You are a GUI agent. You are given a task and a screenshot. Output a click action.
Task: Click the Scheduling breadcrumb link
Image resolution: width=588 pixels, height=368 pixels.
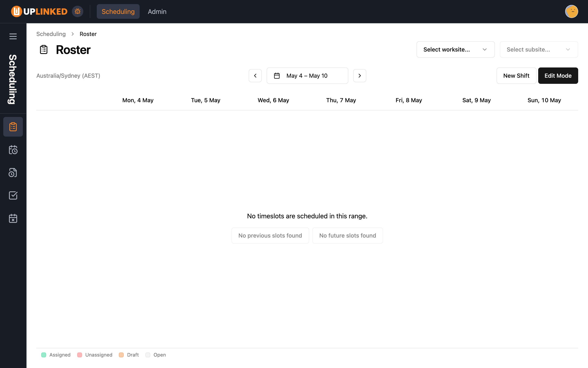[51, 34]
